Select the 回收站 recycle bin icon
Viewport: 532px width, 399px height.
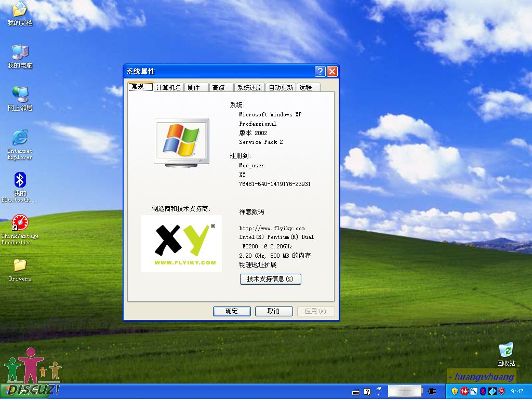[506, 354]
